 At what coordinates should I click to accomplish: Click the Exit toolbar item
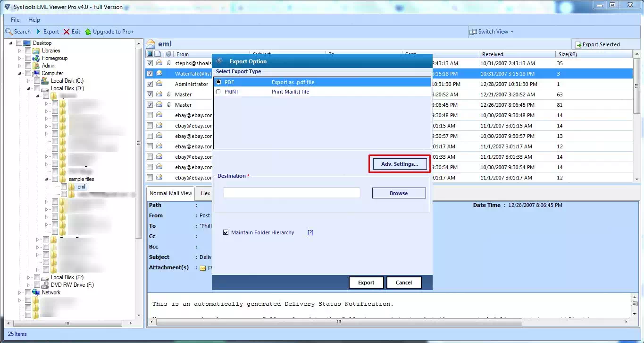(72, 32)
